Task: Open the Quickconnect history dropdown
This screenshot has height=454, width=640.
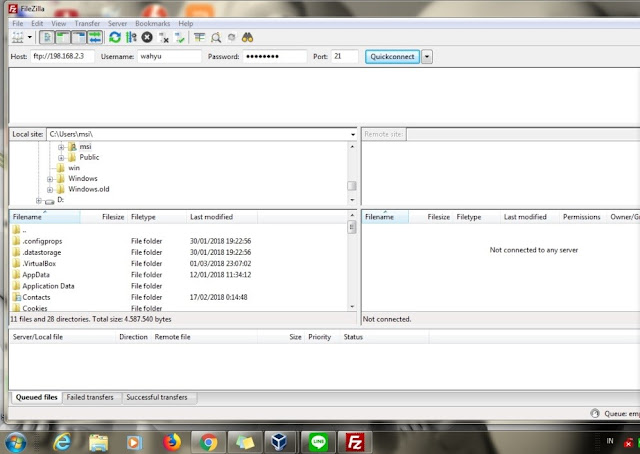Action: pos(427,57)
